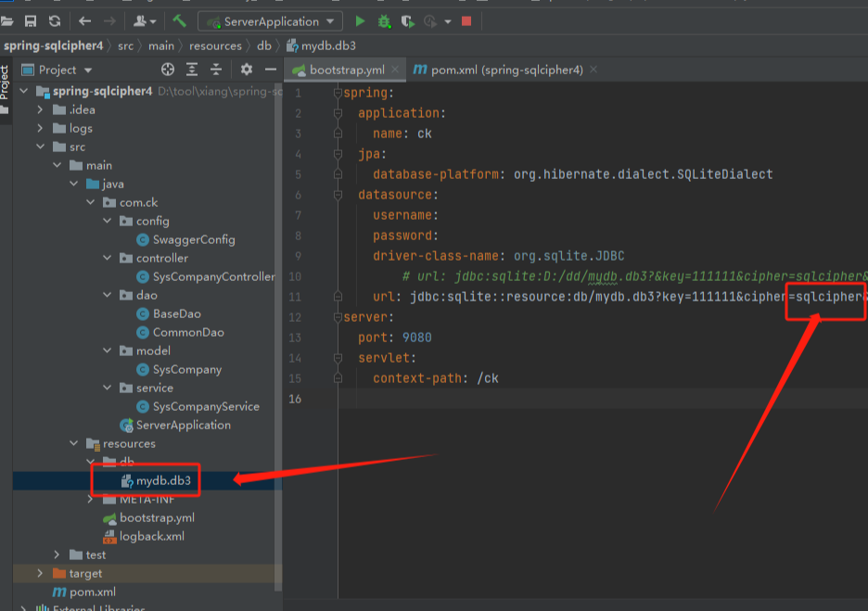Fold the server block at line 12

(x=338, y=317)
